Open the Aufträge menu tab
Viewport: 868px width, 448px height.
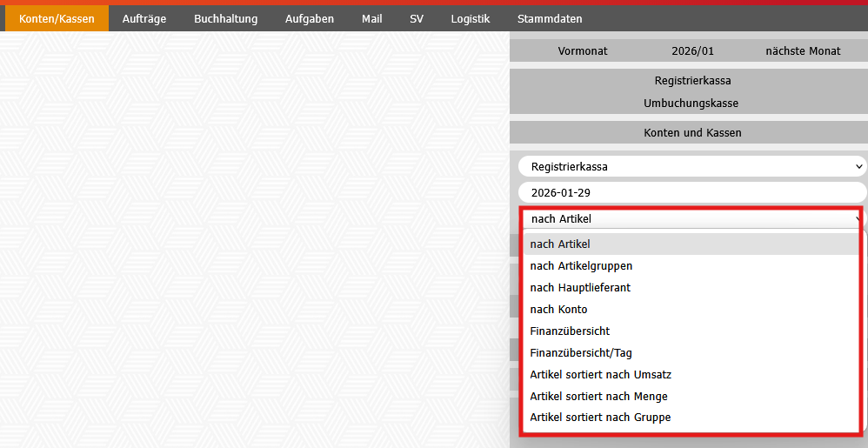pos(144,18)
